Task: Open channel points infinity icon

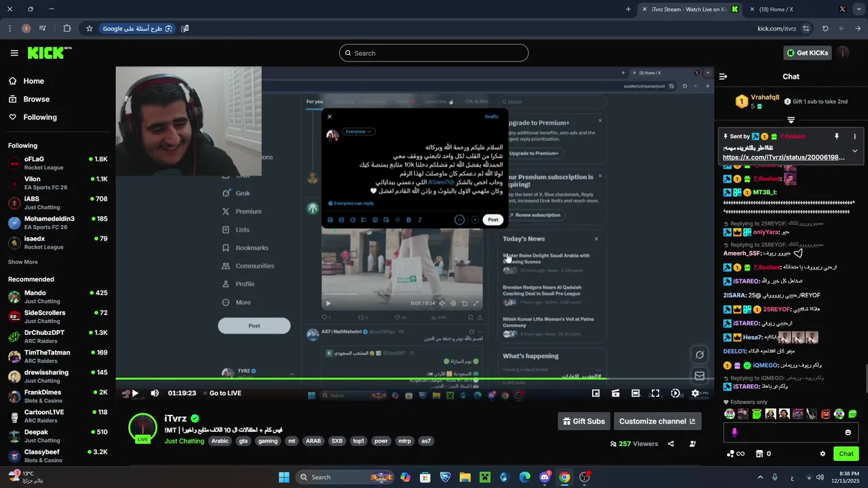Action: (736, 453)
